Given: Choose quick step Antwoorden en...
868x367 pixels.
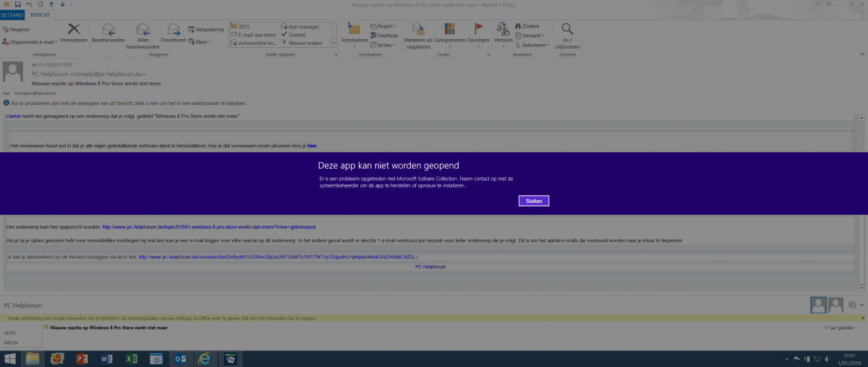Looking at the screenshot, I should pos(253,43).
